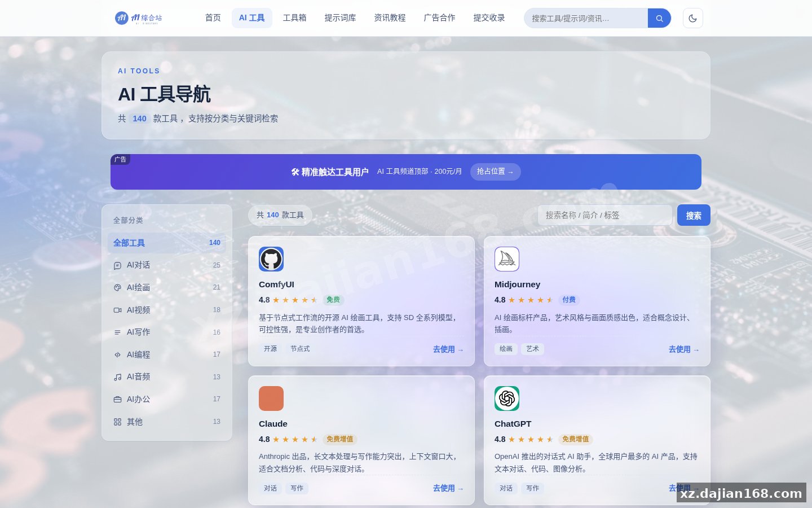Click the 免费 badge on ComfyUI
The height and width of the screenshot is (508, 812).
tap(333, 300)
